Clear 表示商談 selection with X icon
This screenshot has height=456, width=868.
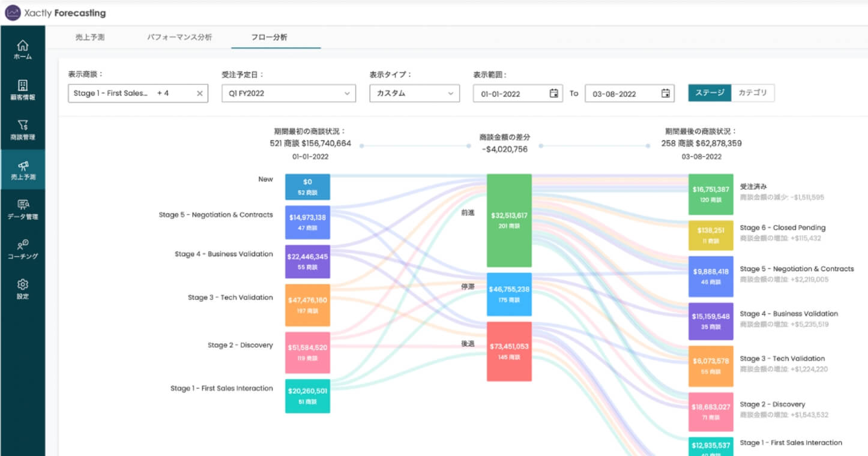click(x=200, y=94)
